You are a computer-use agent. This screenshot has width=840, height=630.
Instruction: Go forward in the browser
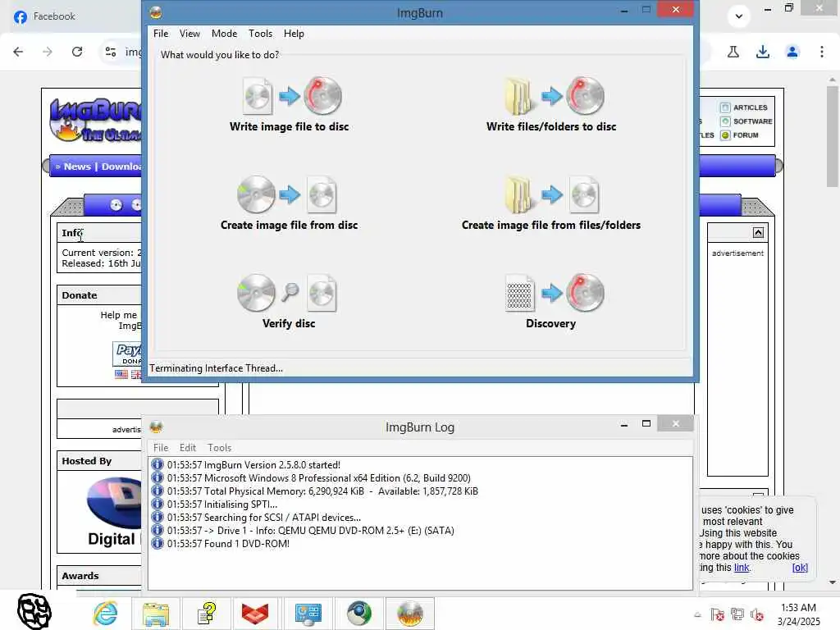[x=48, y=52]
